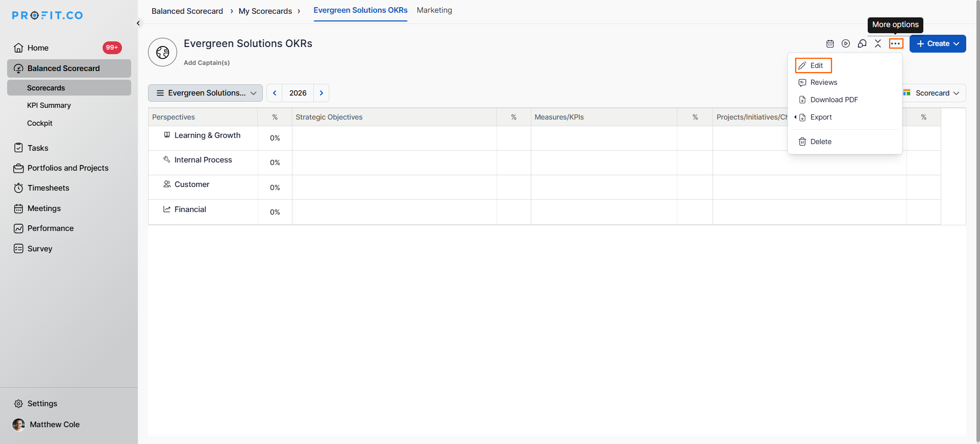Select the Financial perspective row

pos(203,212)
